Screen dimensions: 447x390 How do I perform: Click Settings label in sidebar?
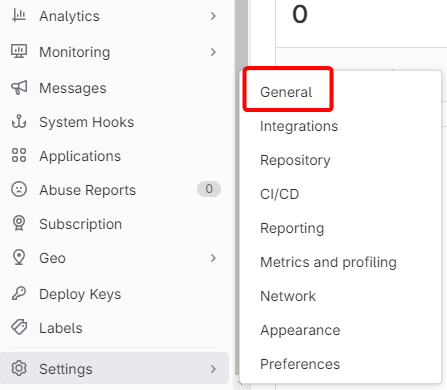(x=66, y=369)
